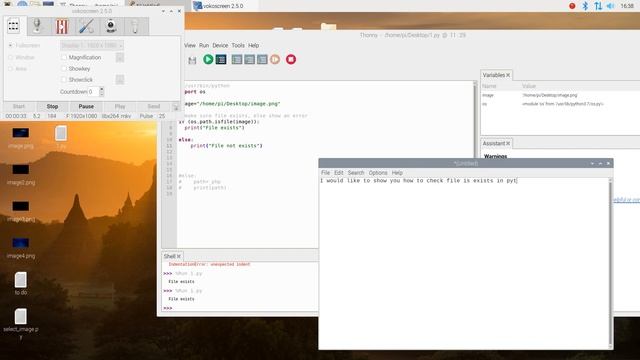Click Thonny step out icon
The height and width of the screenshot is (360, 640).
[x=262, y=60]
